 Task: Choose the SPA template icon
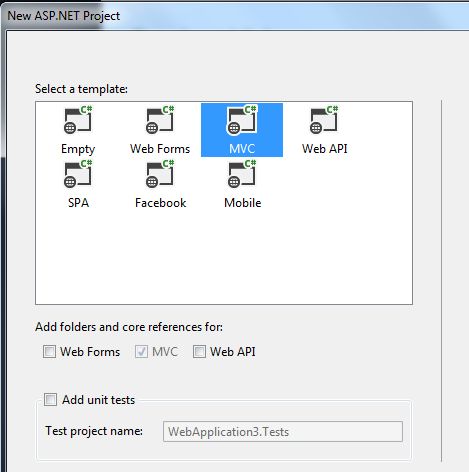pyautogui.click(x=78, y=174)
